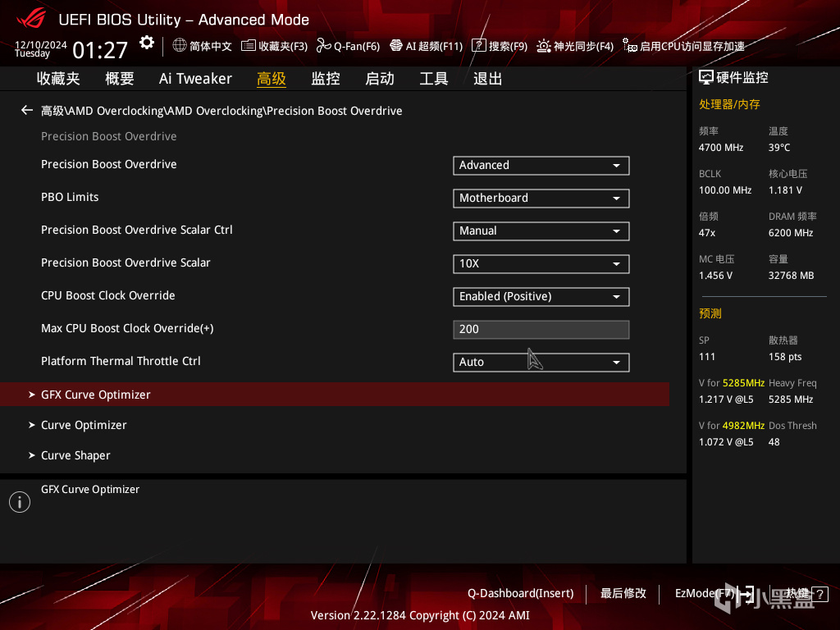Click the yellow 5285MHz voltage label
Viewport: 840px width, 630px height.
pos(743,383)
